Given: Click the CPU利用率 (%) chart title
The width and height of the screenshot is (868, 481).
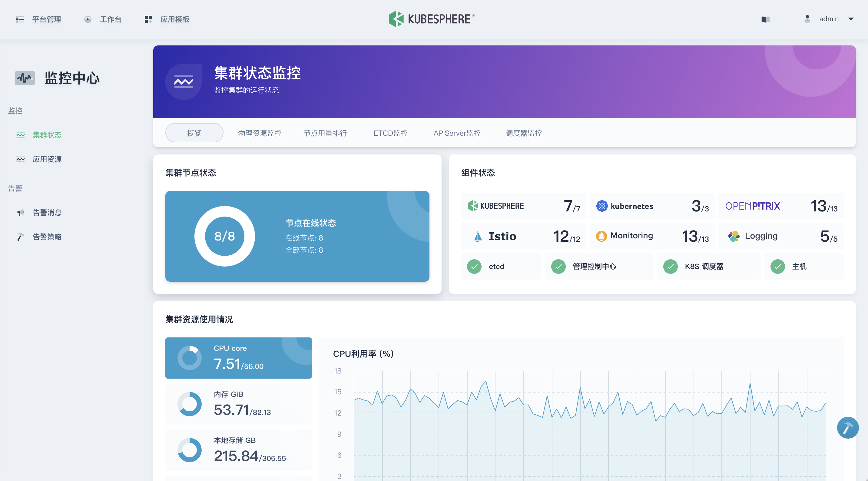Looking at the screenshot, I should tap(363, 353).
